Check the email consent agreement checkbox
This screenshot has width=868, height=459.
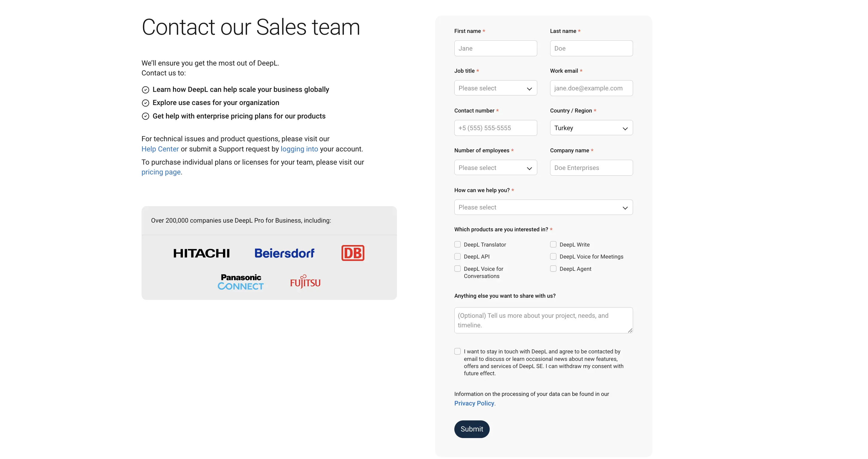coord(457,351)
